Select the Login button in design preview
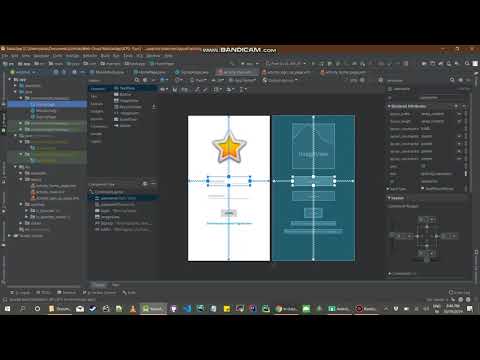The height and width of the screenshot is (360, 480). [x=229, y=213]
